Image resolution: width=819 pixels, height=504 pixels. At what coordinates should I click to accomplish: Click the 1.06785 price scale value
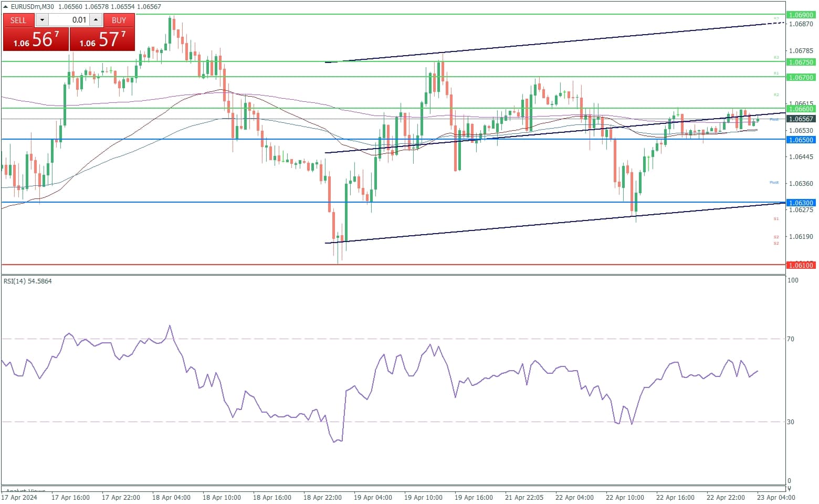tap(801, 51)
